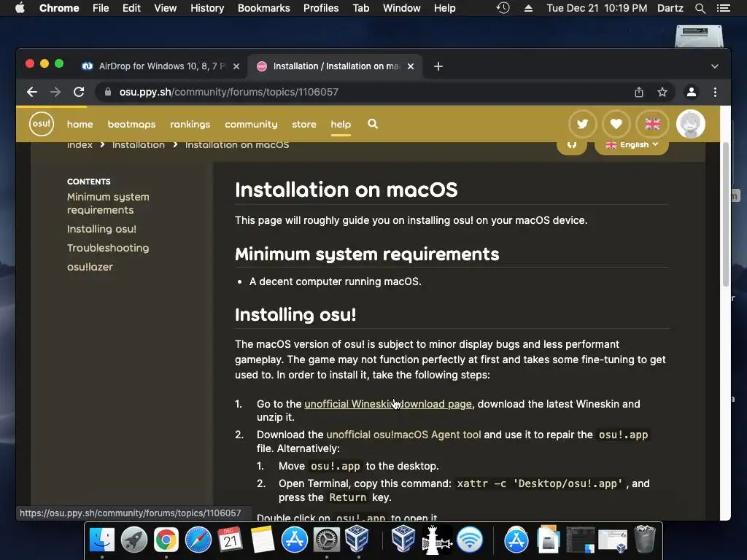Open Spotlight search in the menu bar
Screen dimensions: 747x560
(x=700, y=8)
